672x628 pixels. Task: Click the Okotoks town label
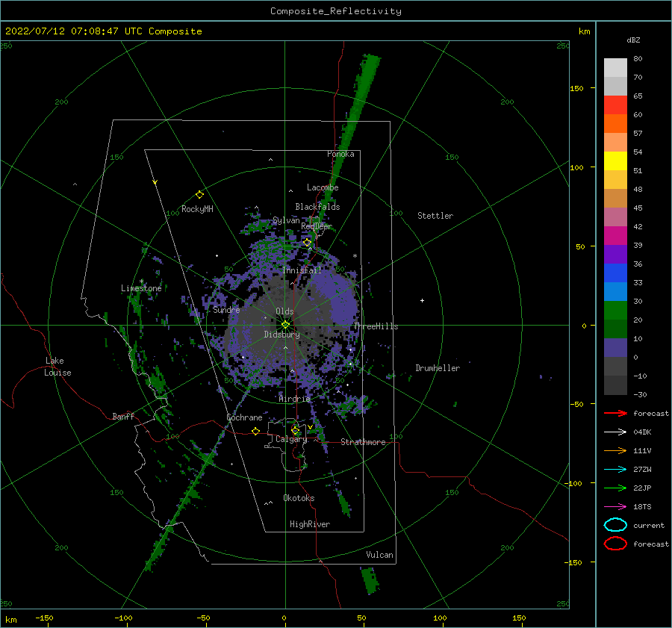299,498
